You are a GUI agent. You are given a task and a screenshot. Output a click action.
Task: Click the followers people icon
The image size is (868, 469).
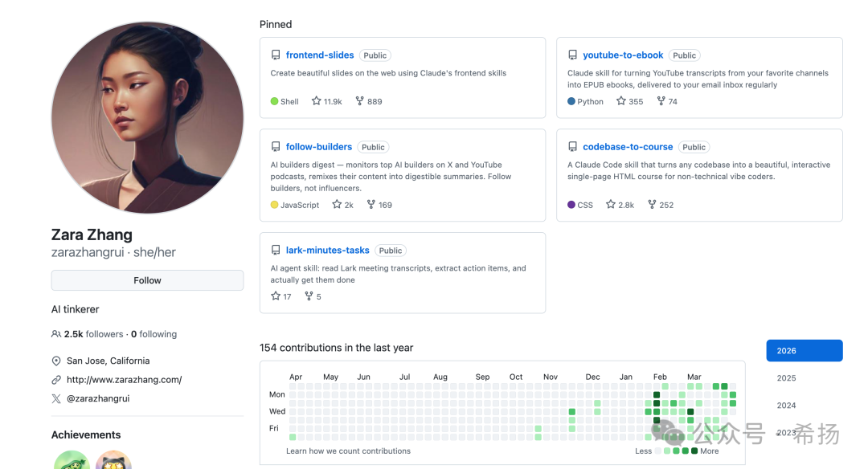coord(55,333)
